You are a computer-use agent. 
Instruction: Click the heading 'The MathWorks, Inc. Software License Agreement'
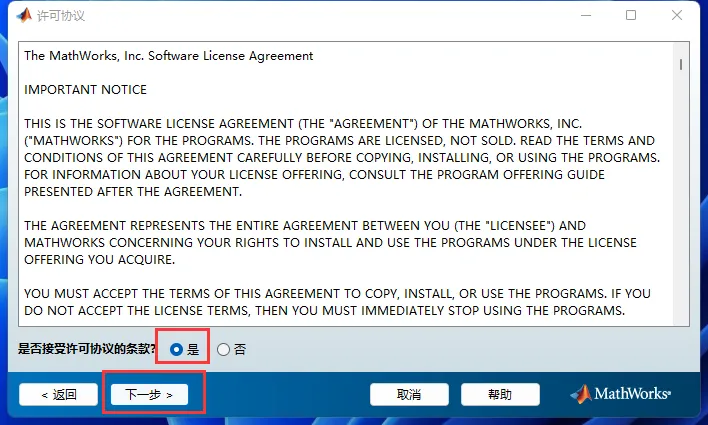[x=168, y=56]
